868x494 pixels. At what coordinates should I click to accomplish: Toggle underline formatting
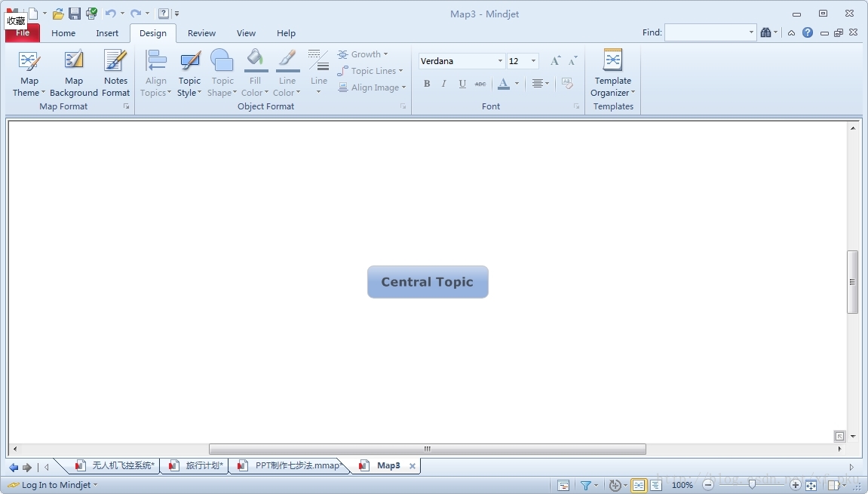(x=462, y=84)
